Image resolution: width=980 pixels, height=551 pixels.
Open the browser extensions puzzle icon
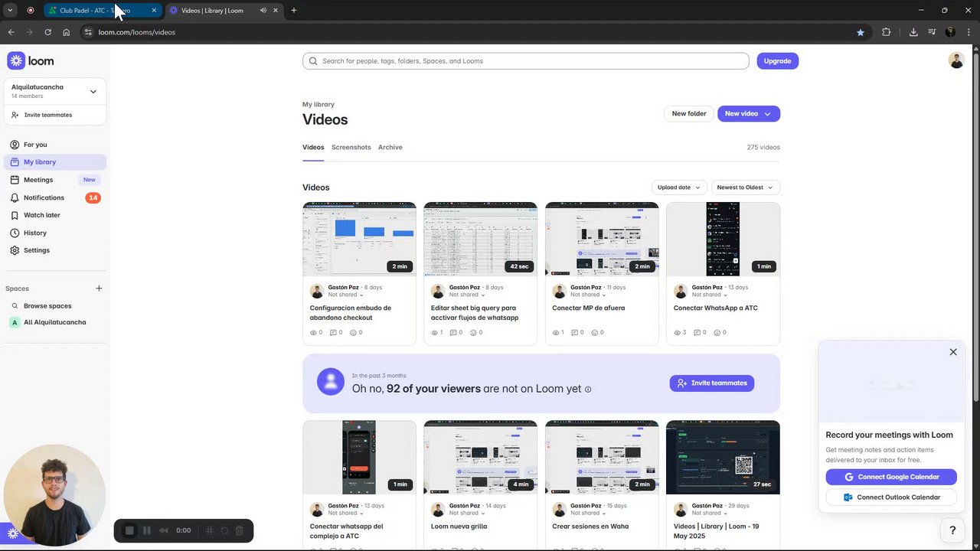click(x=887, y=32)
